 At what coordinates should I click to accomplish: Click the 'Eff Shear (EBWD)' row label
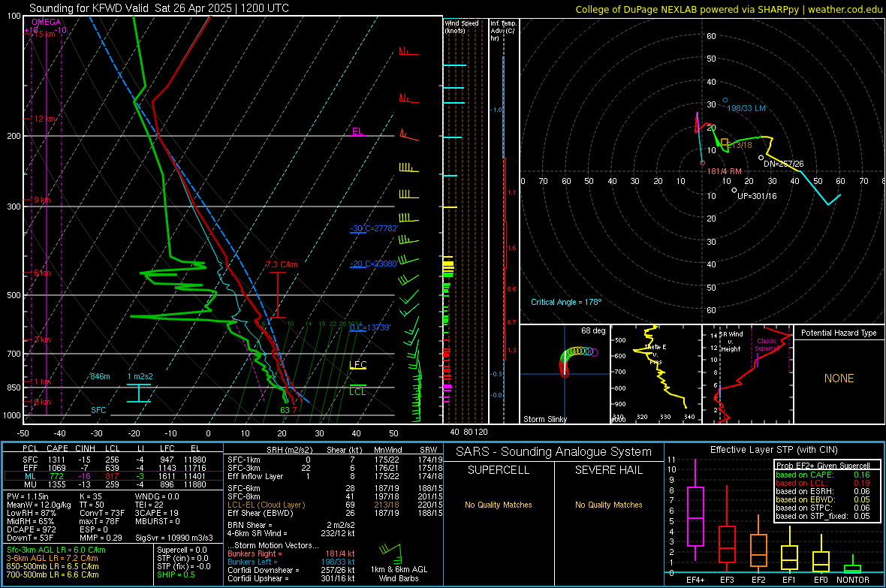click(x=260, y=513)
